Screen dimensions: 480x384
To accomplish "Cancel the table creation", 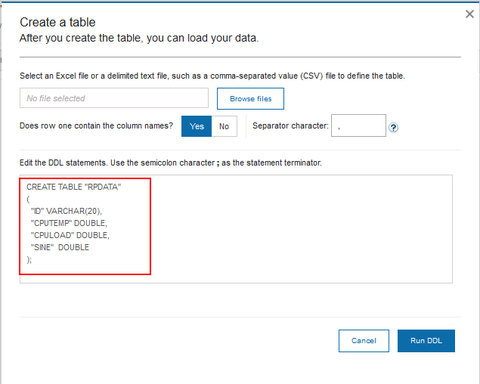I will tap(364, 341).
